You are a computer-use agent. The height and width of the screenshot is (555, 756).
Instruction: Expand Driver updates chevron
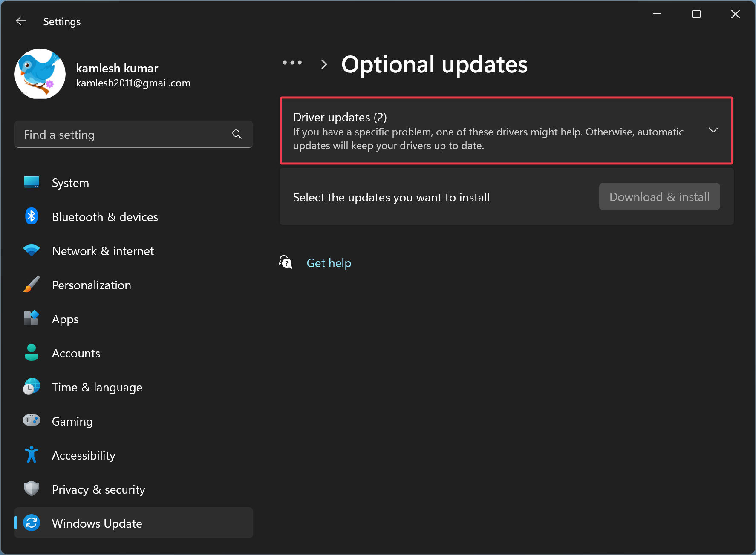(x=713, y=130)
